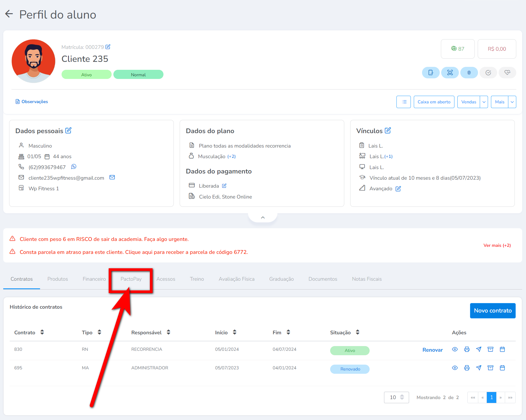Change the rows per page stepper
Image resolution: width=526 pixels, height=420 pixels.
pos(402,397)
